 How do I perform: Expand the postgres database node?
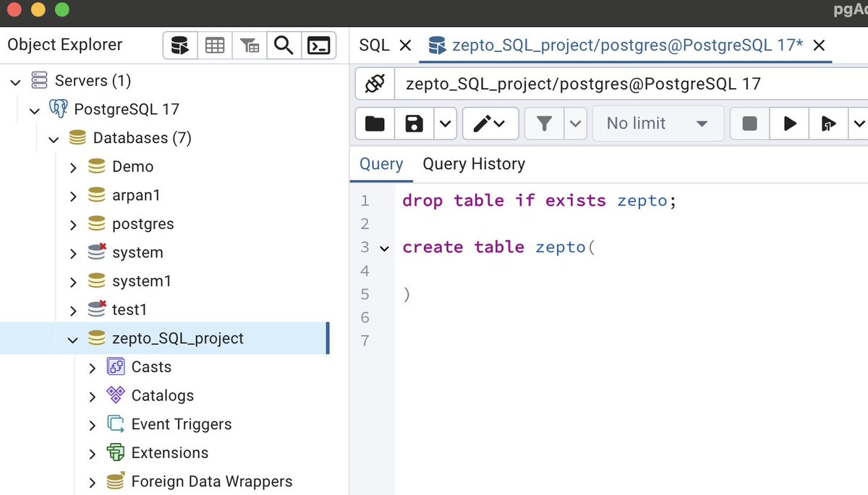coord(73,225)
